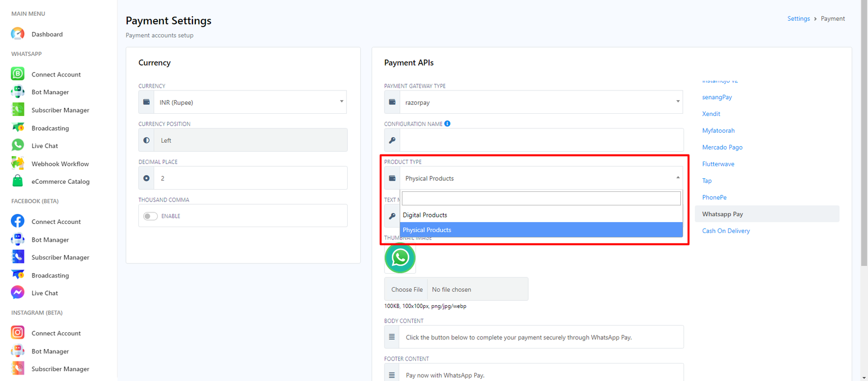Screen dimensions: 868x381
Task: Open WhatsApp Live Chat menu item
Action: pyautogui.click(x=44, y=146)
